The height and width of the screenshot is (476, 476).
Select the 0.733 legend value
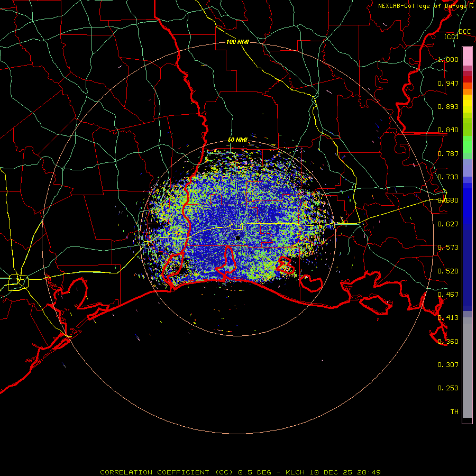[448, 177]
